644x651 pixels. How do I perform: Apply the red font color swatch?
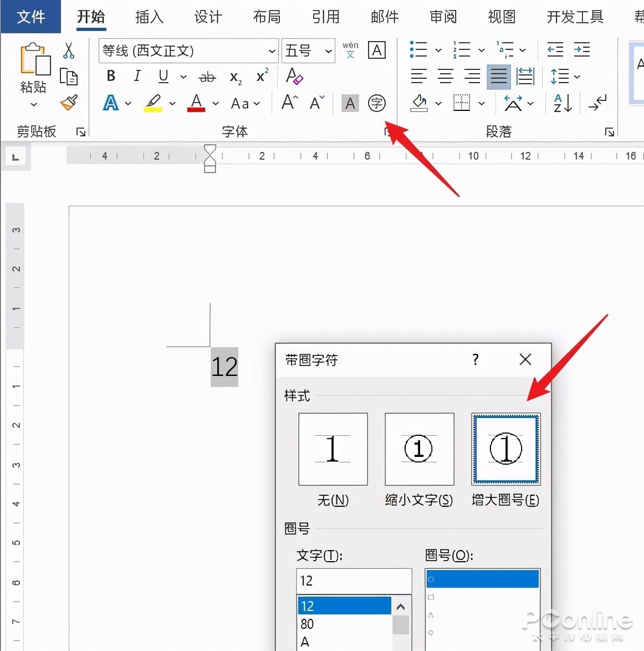(195, 103)
